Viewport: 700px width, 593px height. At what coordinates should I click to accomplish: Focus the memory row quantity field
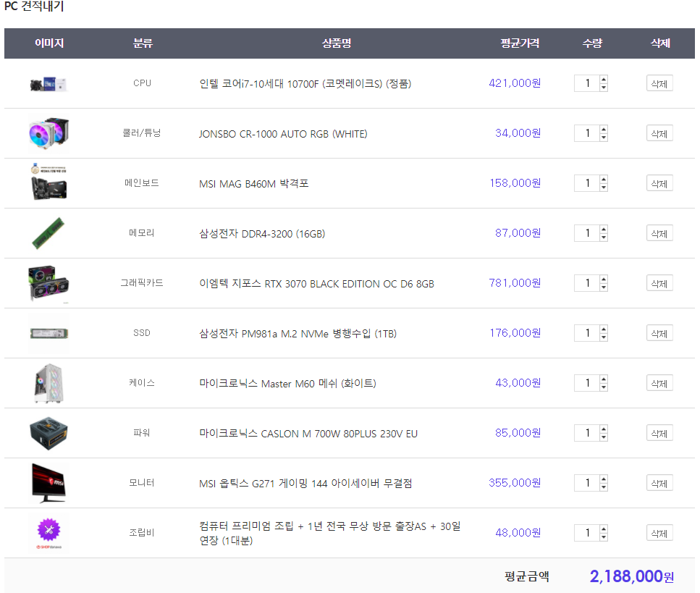(x=587, y=233)
